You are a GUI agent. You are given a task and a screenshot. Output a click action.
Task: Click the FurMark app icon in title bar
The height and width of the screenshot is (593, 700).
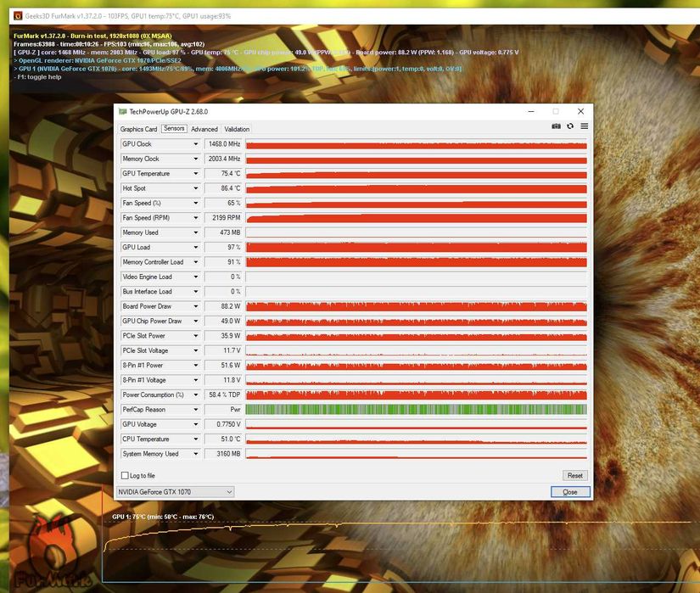coord(18,16)
